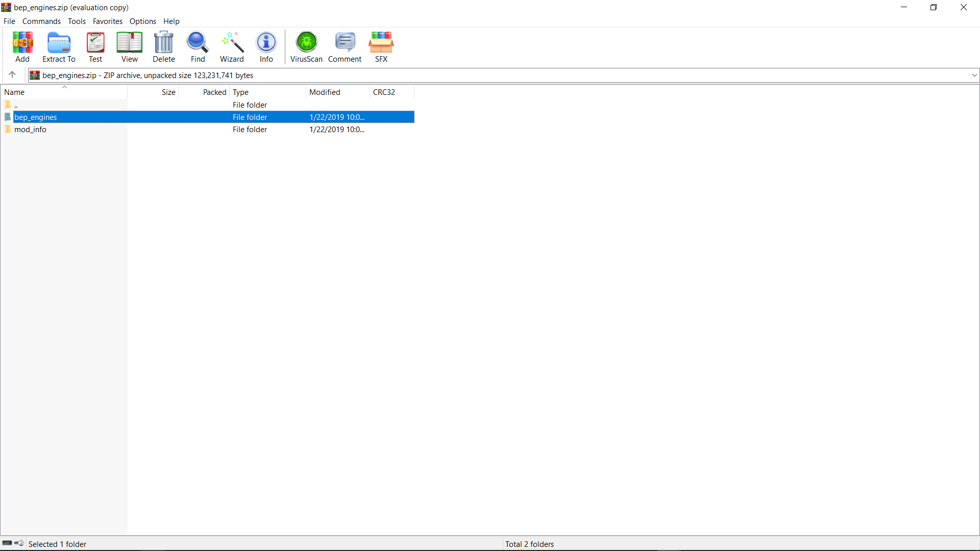980x551 pixels.
Task: Add archive Comment from toolbar
Action: [345, 47]
